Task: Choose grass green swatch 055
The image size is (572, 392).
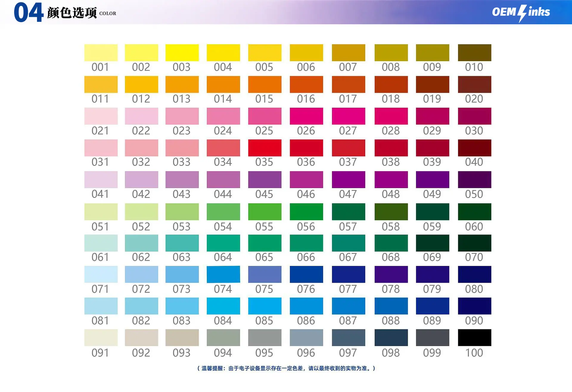Action: click(x=265, y=212)
